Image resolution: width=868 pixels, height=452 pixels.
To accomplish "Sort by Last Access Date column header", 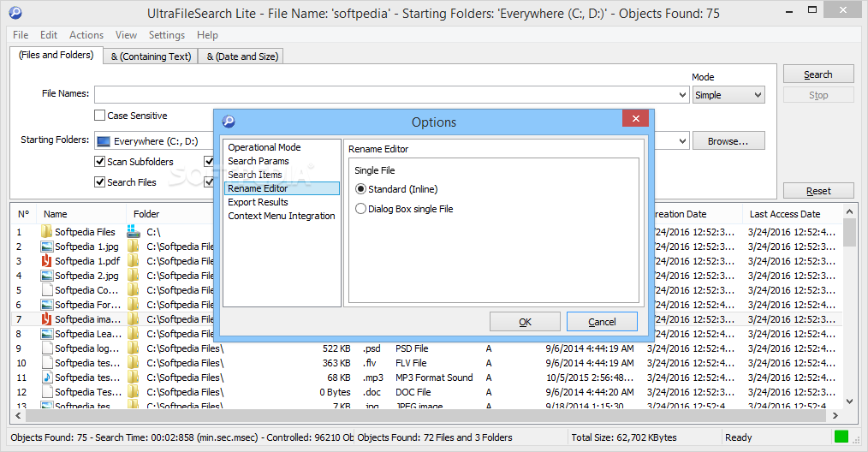I will (792, 214).
